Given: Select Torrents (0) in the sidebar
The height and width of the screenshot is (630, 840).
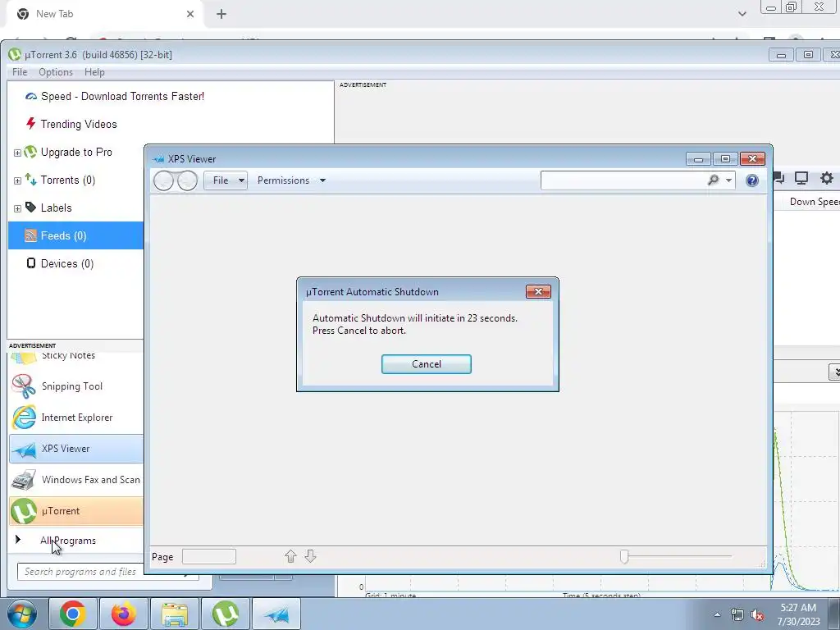Looking at the screenshot, I should pos(68,180).
